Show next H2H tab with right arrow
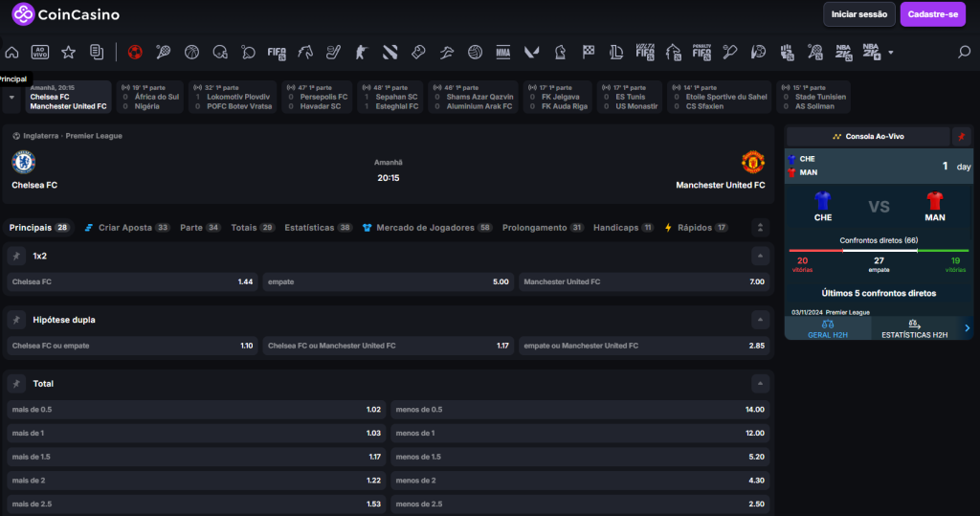The image size is (980, 516). coord(967,327)
